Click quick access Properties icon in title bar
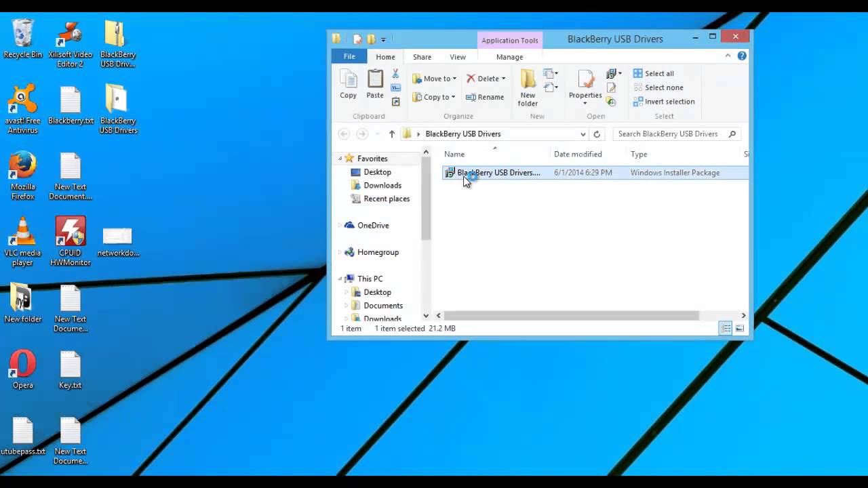 tap(357, 39)
